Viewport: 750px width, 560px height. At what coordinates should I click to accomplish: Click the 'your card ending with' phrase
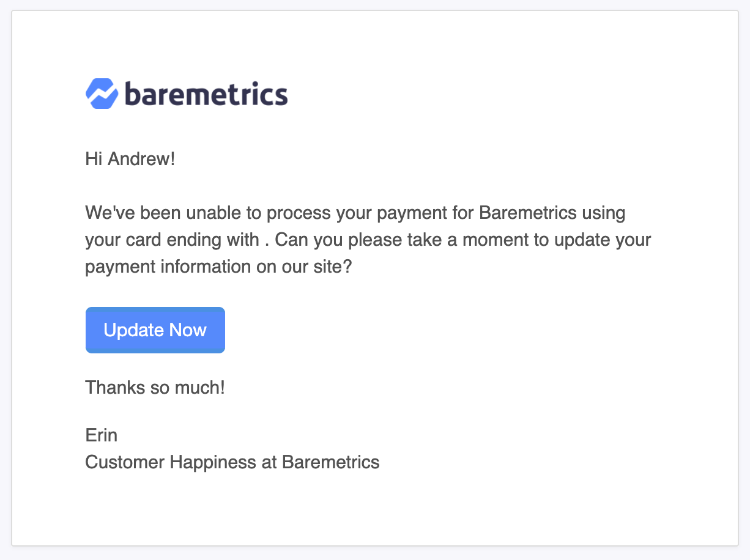pos(173,240)
